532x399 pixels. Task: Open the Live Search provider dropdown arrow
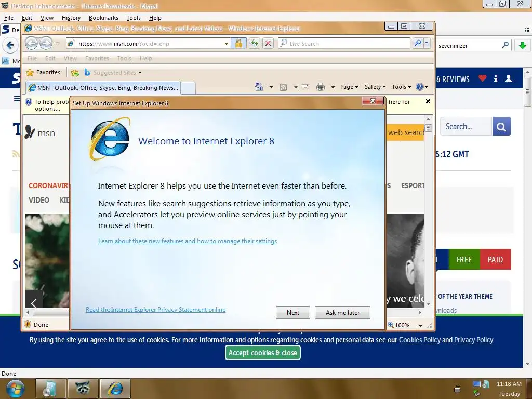[x=427, y=43]
